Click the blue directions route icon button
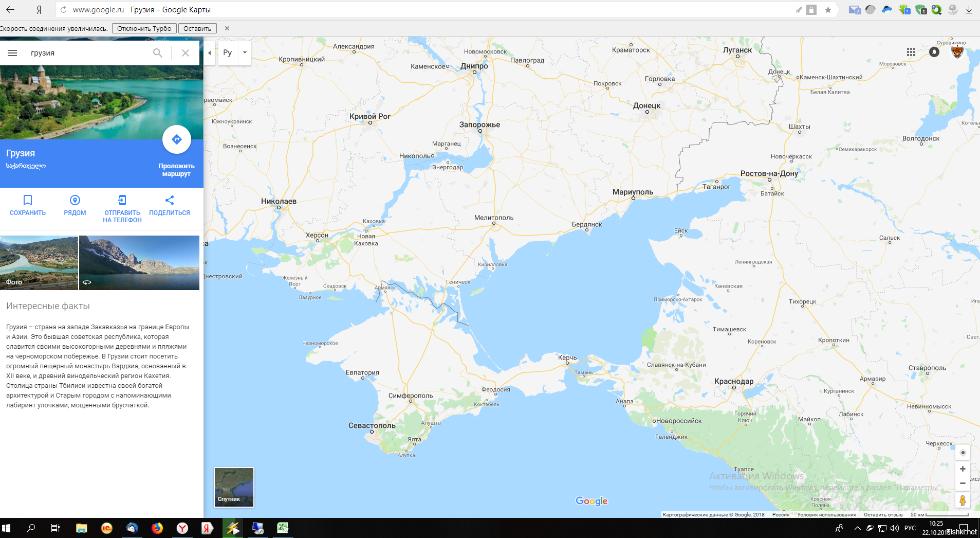This screenshot has height=538, width=980. click(x=177, y=139)
